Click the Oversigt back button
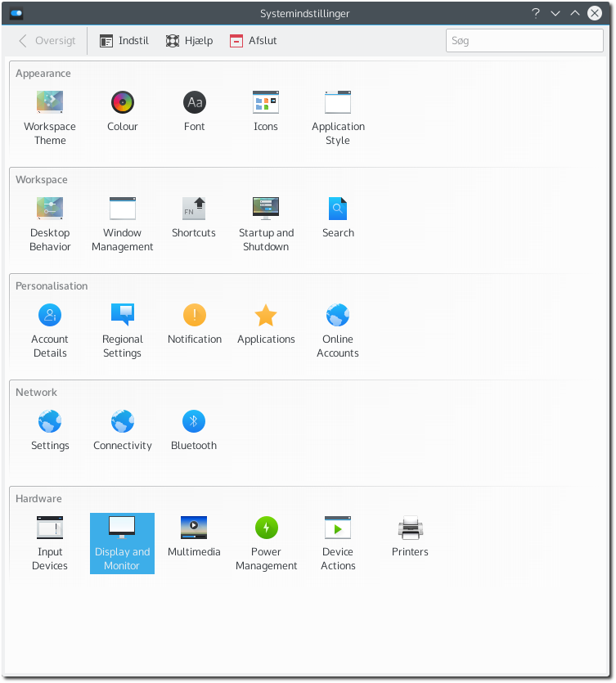616x683 pixels. click(x=47, y=41)
